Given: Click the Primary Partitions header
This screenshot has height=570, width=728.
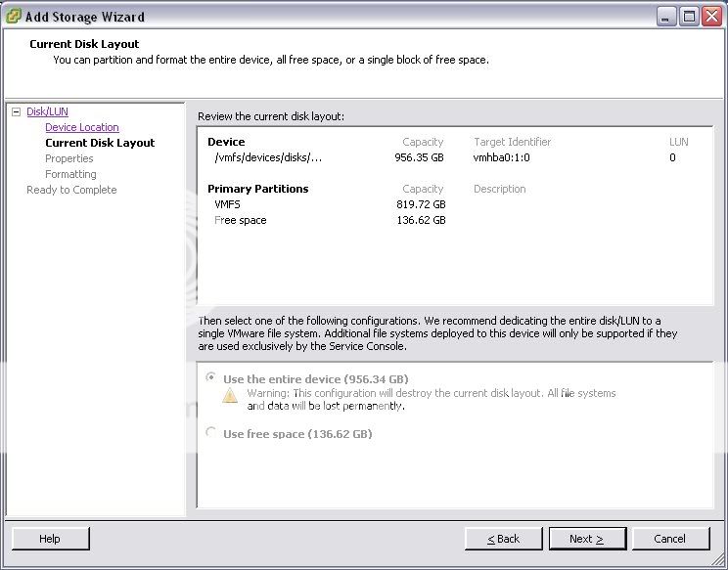Looking at the screenshot, I should (258, 189).
